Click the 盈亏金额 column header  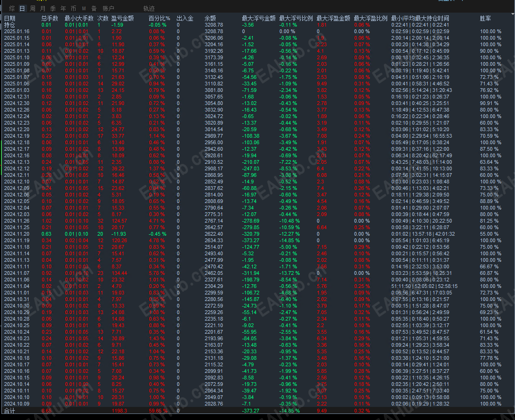[123, 18]
